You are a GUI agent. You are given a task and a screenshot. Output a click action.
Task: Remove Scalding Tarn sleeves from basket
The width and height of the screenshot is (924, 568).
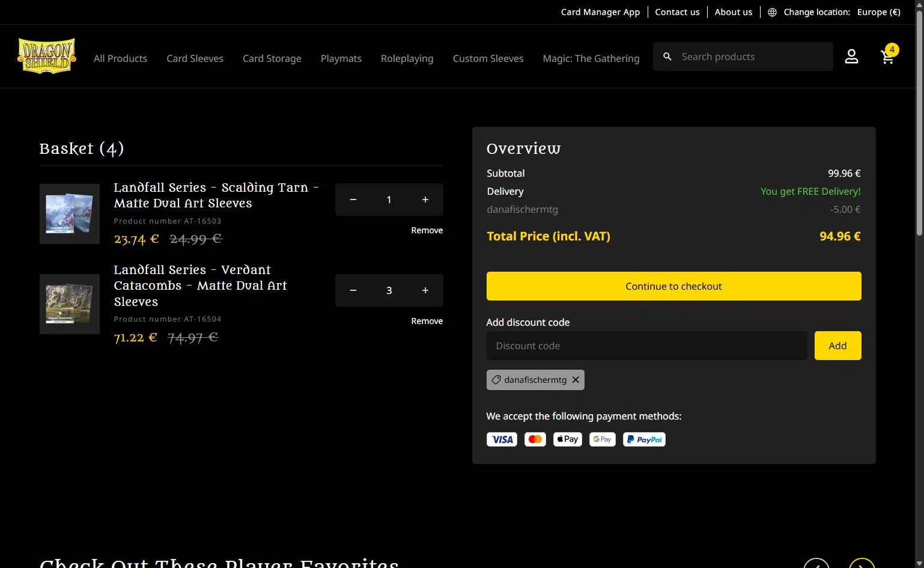tap(427, 230)
